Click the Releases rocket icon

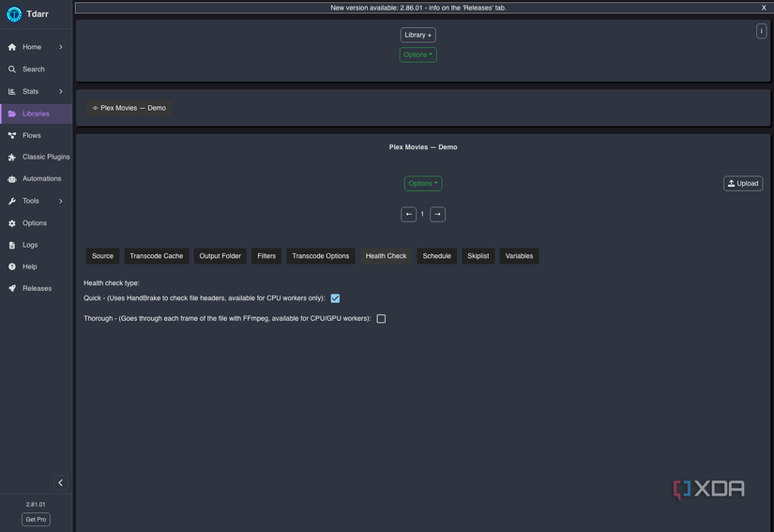(x=12, y=288)
